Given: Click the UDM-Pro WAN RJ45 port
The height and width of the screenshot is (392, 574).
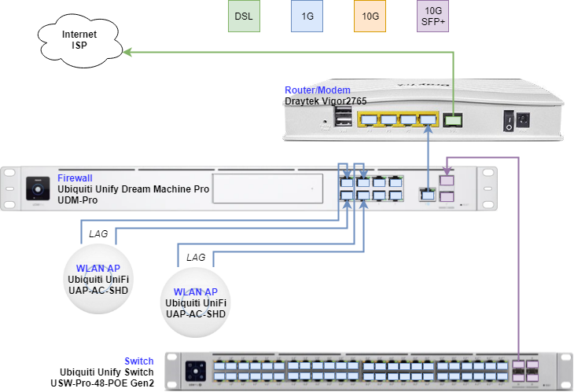Looking at the screenshot, I should (428, 195).
